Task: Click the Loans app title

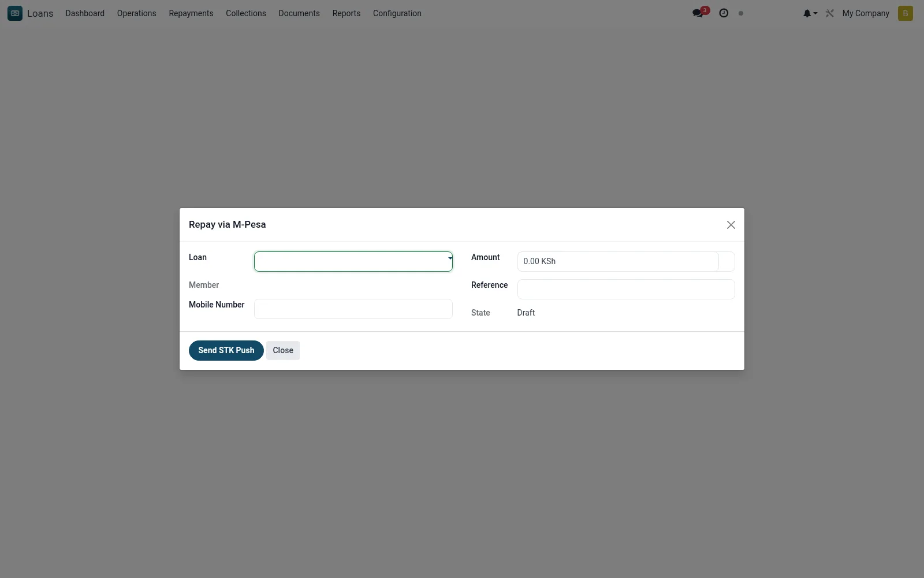Action: click(40, 13)
